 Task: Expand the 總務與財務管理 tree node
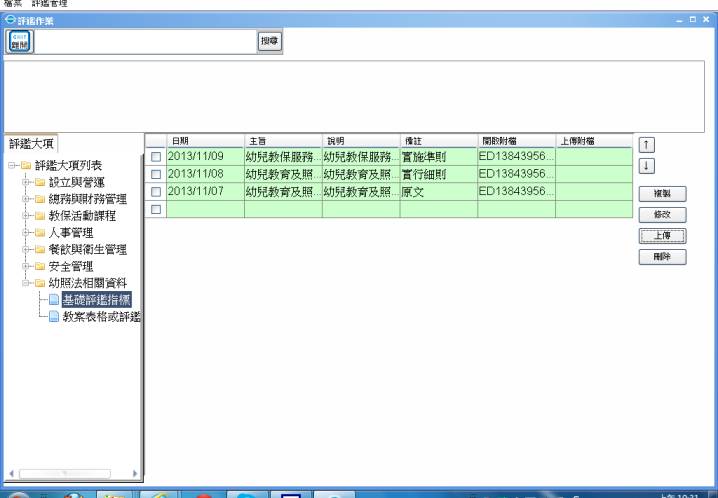25,199
